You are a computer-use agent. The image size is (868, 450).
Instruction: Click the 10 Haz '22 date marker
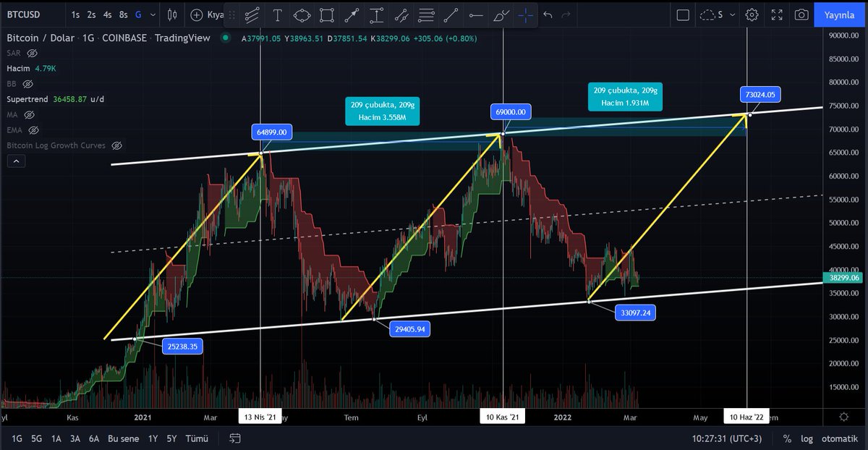tap(746, 417)
